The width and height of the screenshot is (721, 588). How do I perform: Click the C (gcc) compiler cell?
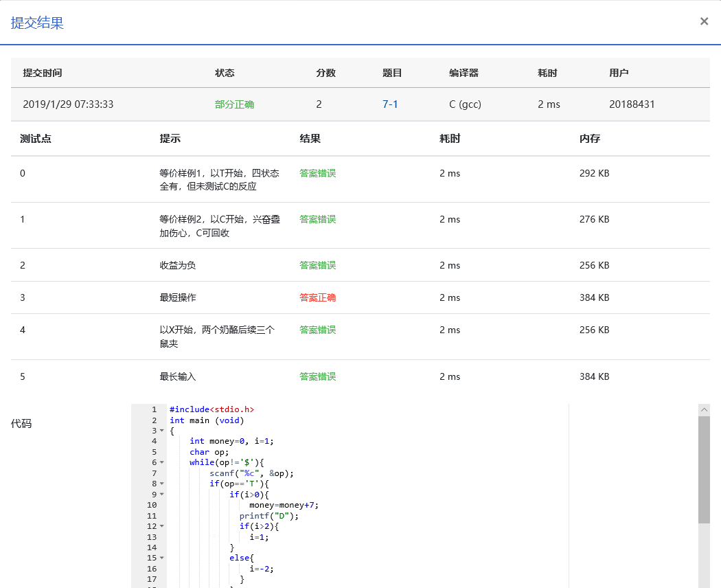coord(465,104)
